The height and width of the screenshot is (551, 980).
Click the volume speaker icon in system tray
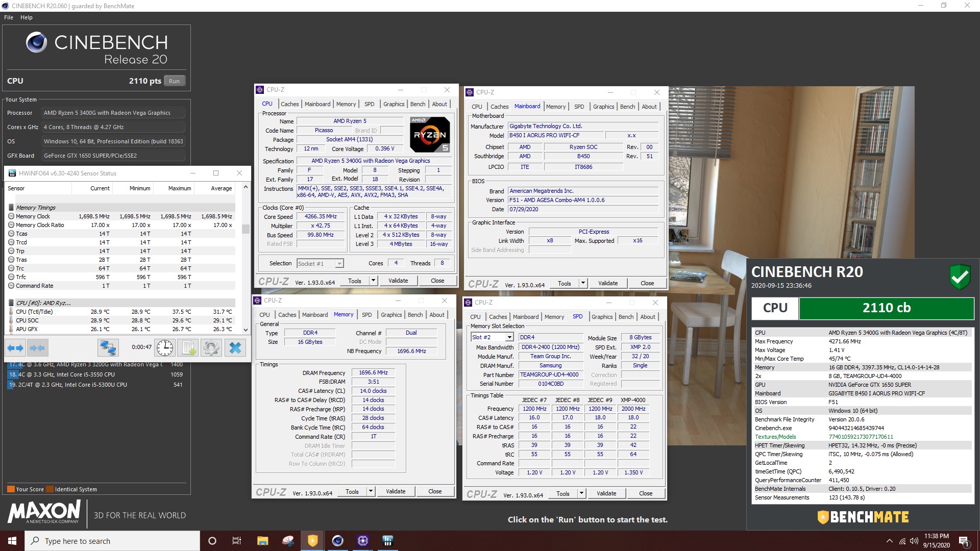click(x=914, y=541)
